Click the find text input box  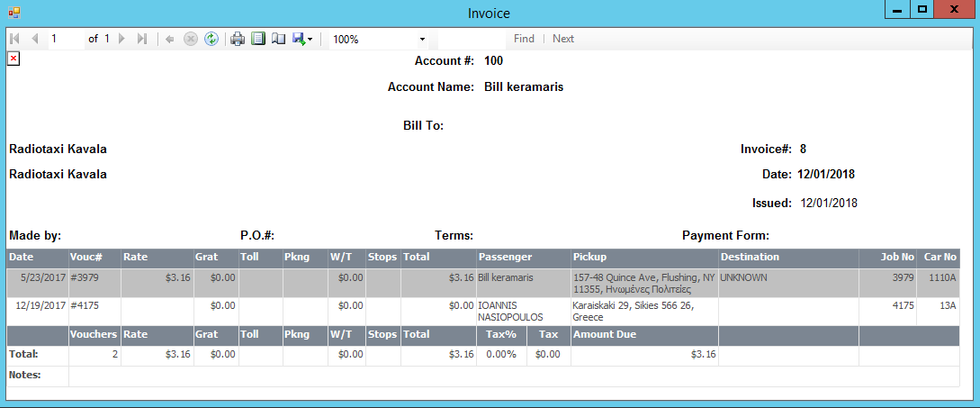coord(472,39)
